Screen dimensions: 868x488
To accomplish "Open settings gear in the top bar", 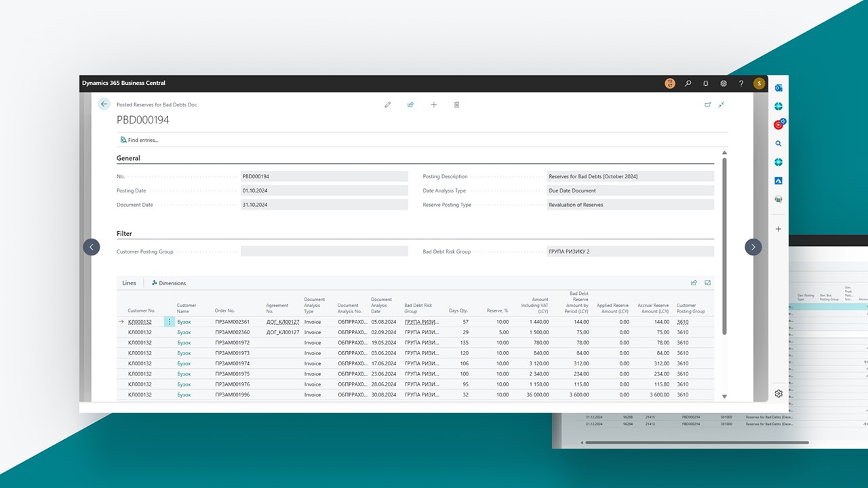I will (724, 83).
